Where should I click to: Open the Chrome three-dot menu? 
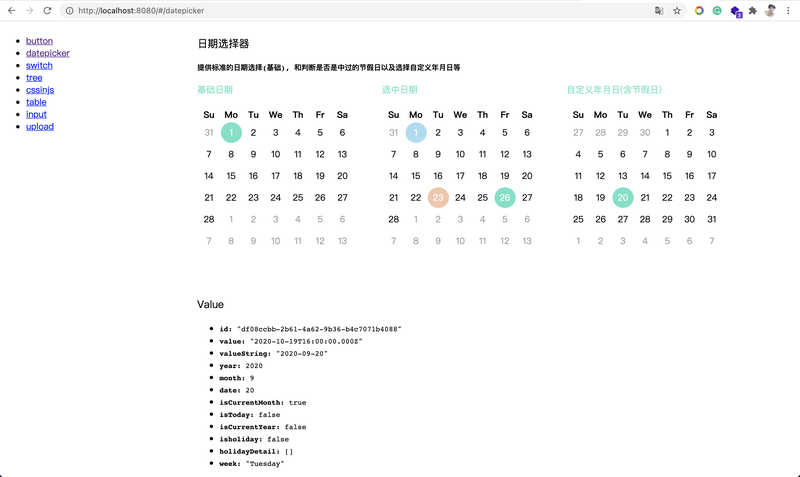tap(788, 10)
